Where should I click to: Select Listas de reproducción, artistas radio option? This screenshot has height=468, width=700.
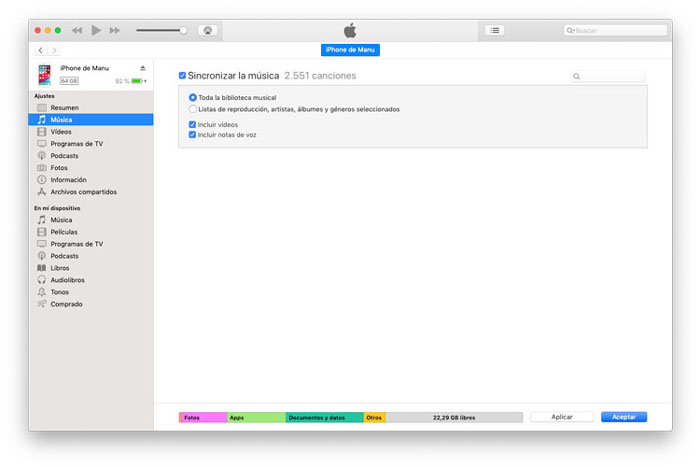click(x=193, y=109)
